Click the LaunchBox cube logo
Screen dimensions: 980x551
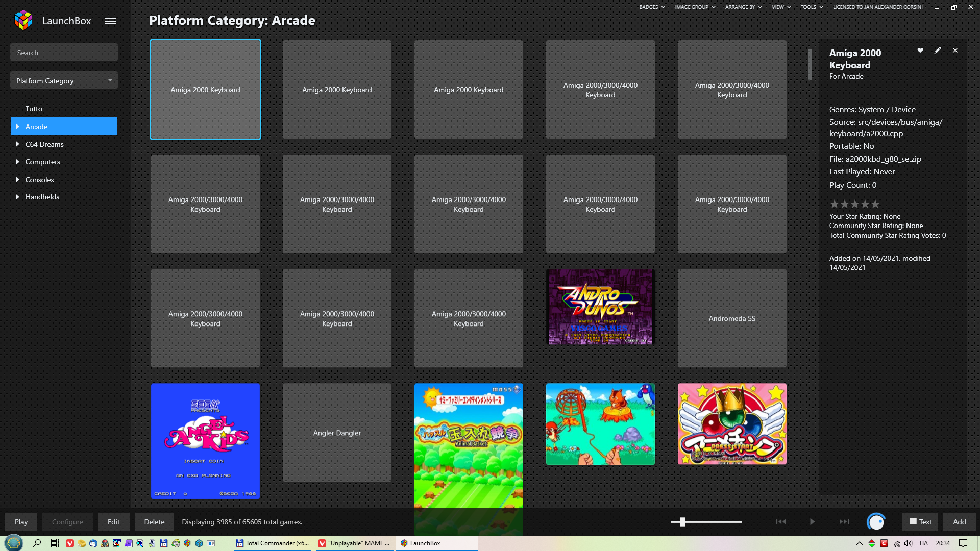(23, 20)
